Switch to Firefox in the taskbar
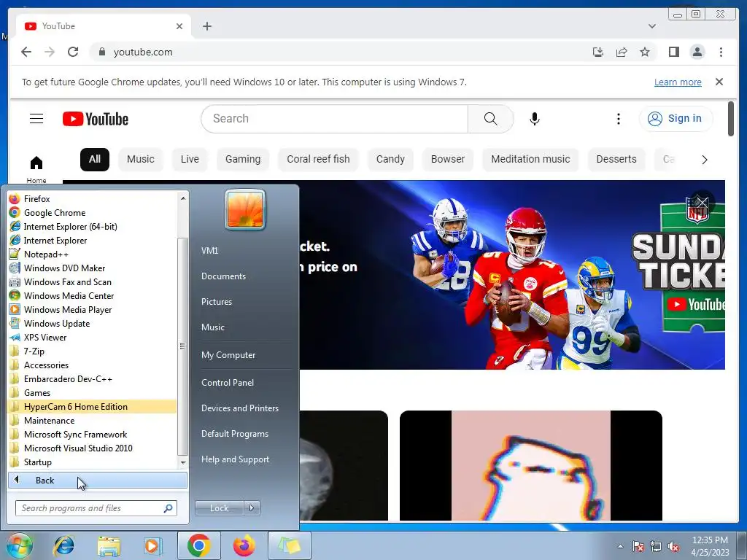This screenshot has height=560, width=747. (x=244, y=545)
